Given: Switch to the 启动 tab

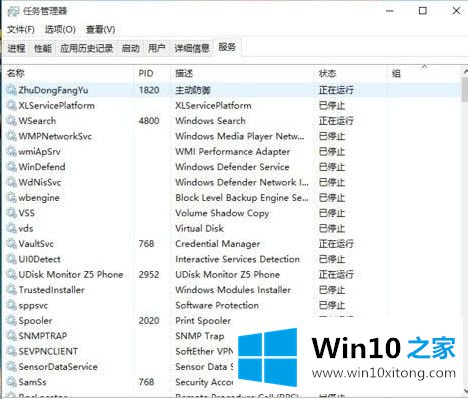Looking at the screenshot, I should tap(130, 48).
